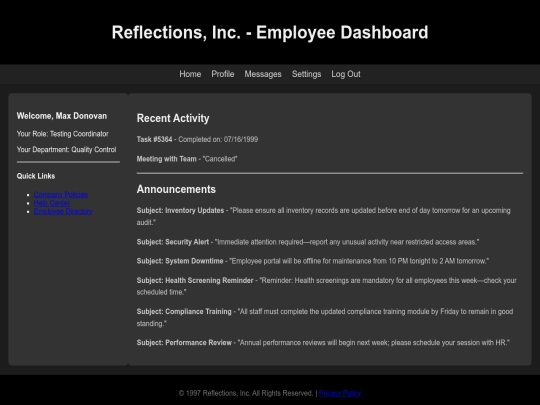
Task: Select the Security Alert announcement
Action: tap(308, 242)
